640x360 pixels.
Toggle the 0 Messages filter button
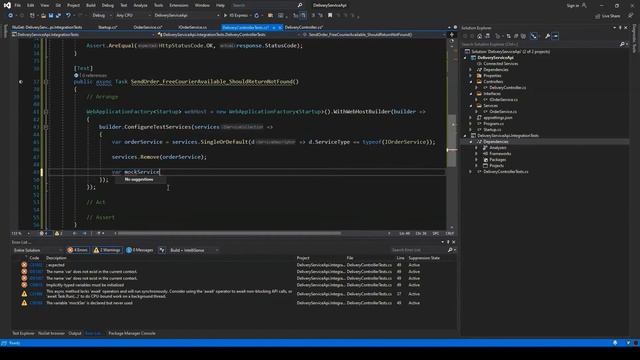140,250
